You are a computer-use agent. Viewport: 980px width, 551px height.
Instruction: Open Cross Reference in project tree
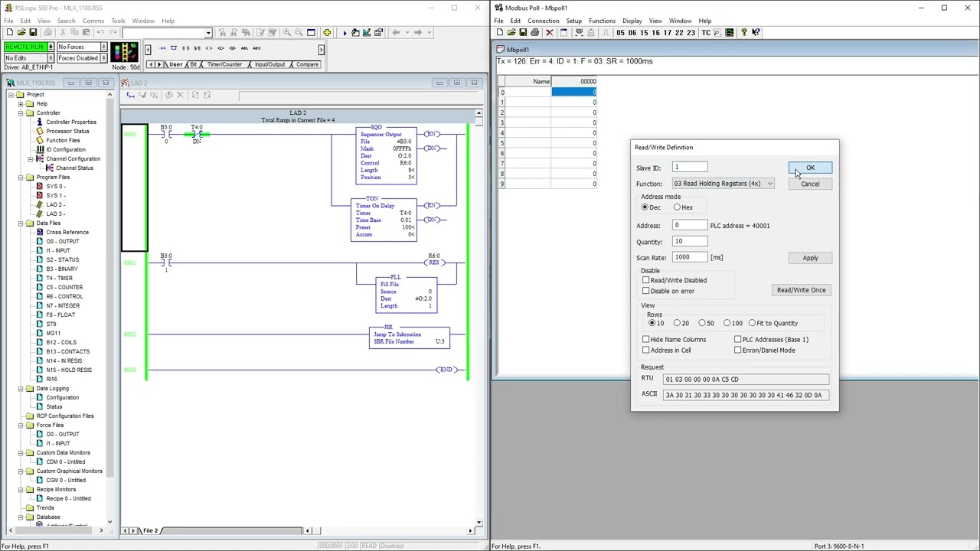coord(67,232)
